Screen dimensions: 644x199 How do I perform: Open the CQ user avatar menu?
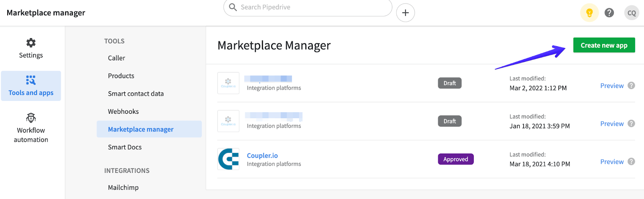pyautogui.click(x=632, y=13)
